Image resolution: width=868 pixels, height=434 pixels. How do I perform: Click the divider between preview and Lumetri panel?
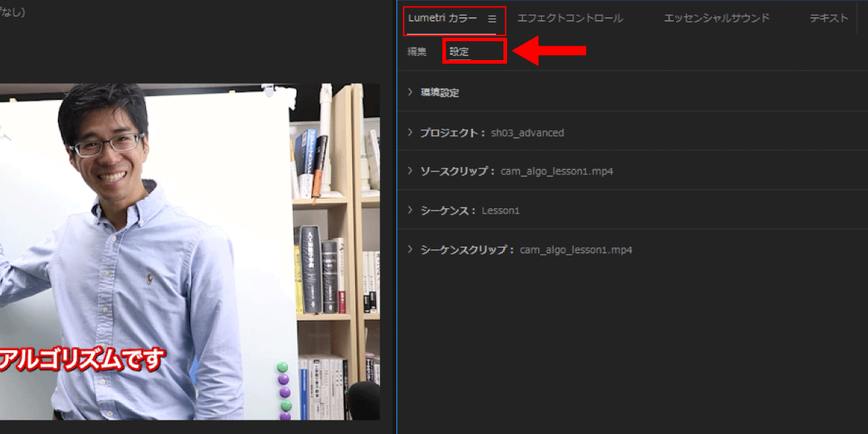[x=396, y=217]
